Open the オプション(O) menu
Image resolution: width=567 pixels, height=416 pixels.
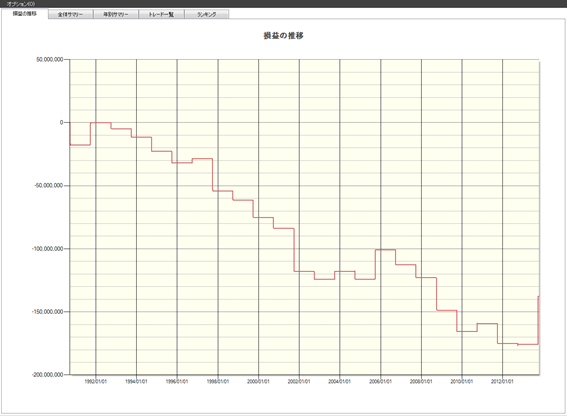pyautogui.click(x=21, y=4)
